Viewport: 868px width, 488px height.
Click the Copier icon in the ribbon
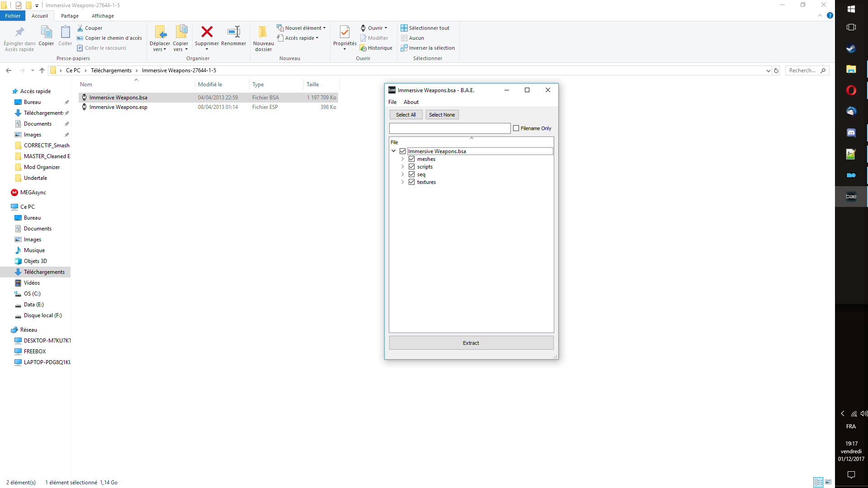coord(46,36)
